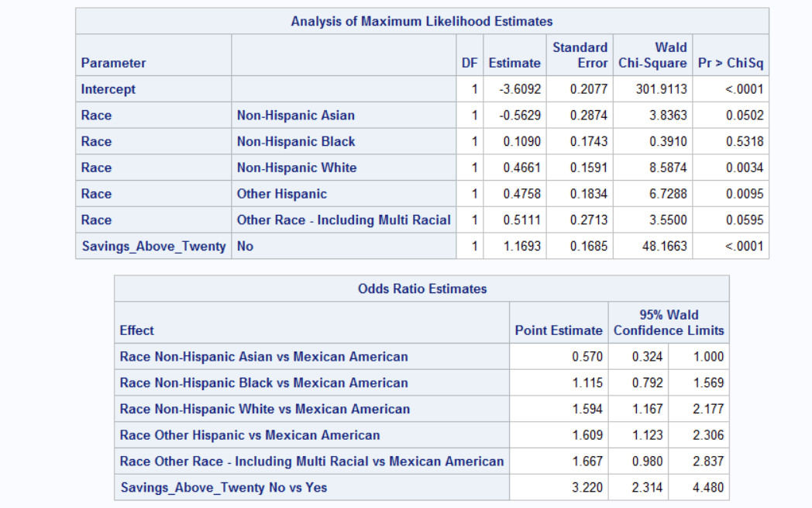Viewport: 812px width, 508px height.
Task: Click the lower confidence limit 0.980
Action: [x=647, y=461]
